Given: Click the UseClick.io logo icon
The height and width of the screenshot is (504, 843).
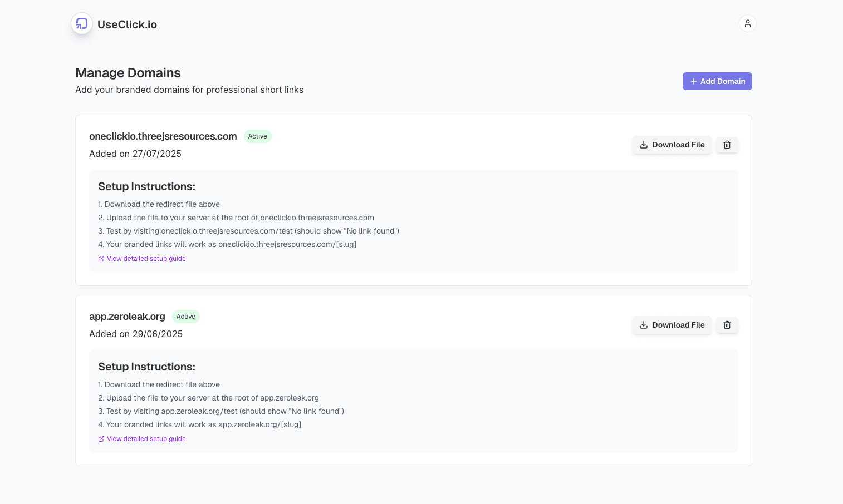Looking at the screenshot, I should click(82, 24).
